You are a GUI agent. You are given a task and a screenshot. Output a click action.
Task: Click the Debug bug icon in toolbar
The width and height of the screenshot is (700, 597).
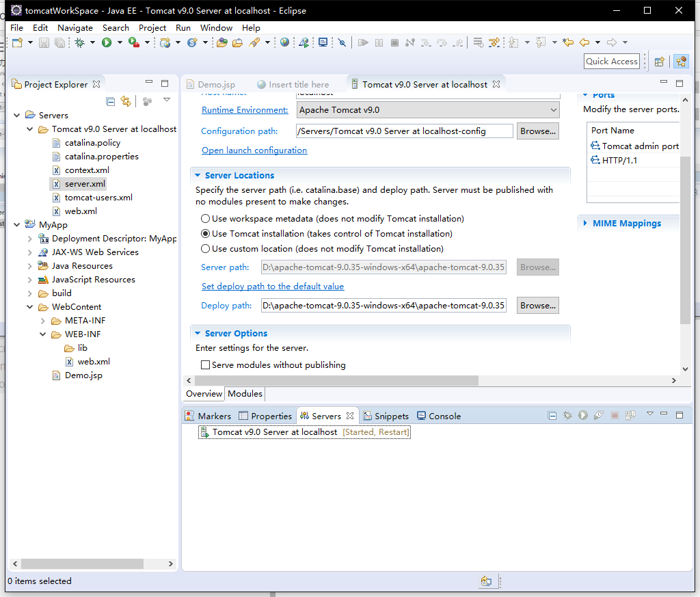pyautogui.click(x=80, y=42)
